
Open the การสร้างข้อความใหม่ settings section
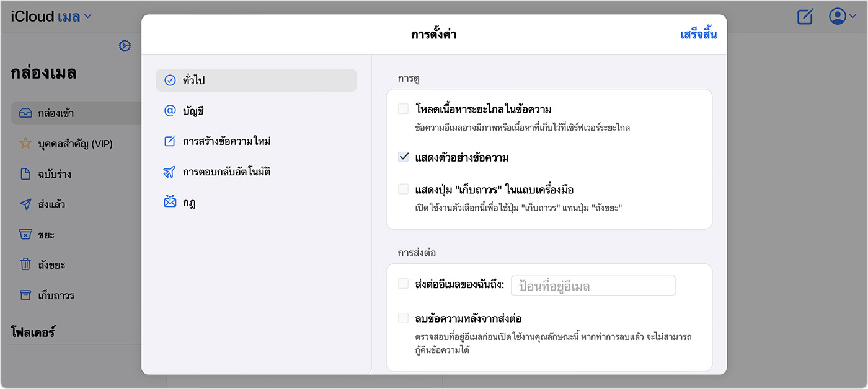(x=226, y=141)
